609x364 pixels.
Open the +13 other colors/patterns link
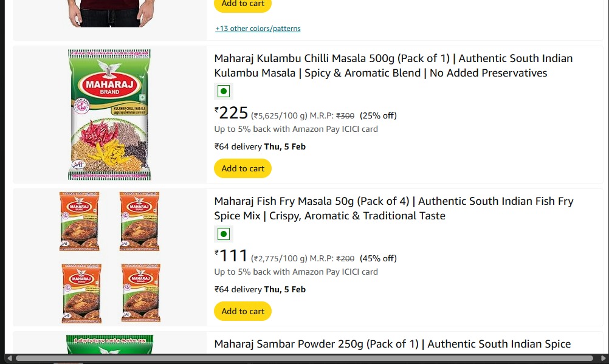click(x=258, y=29)
